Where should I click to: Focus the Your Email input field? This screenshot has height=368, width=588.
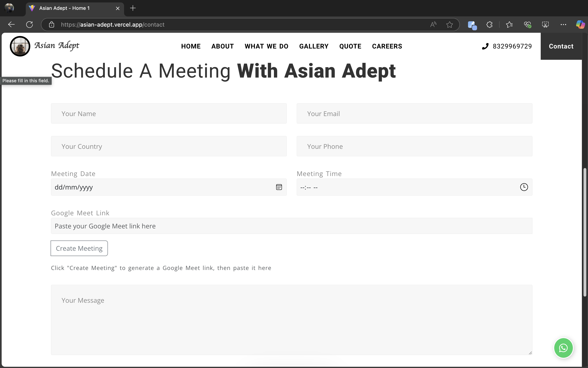[x=414, y=113]
